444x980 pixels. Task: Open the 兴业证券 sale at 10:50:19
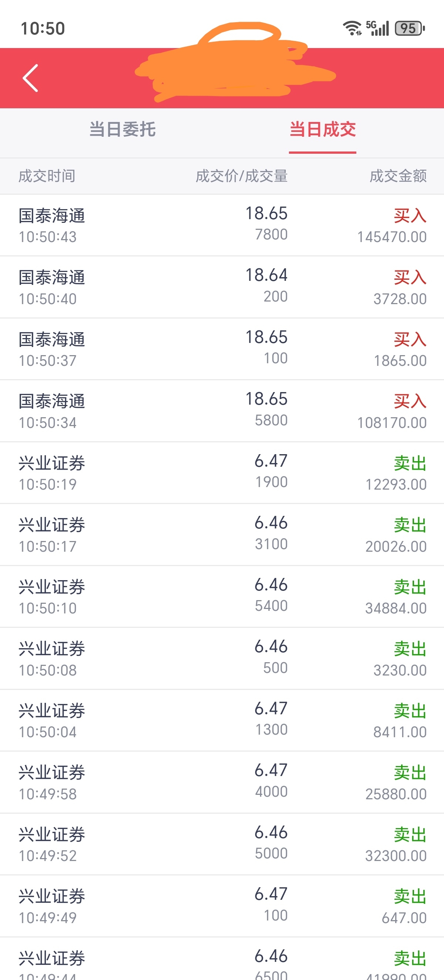point(222,473)
